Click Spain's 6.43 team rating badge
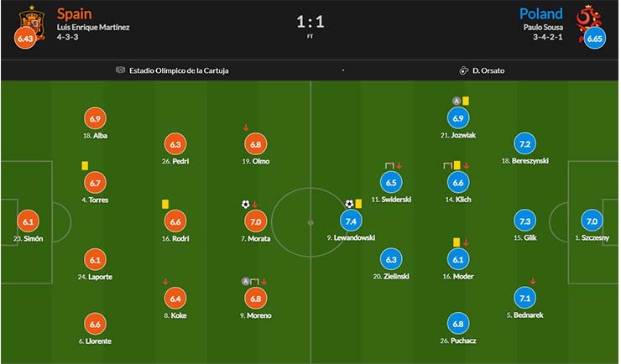 tap(25, 39)
